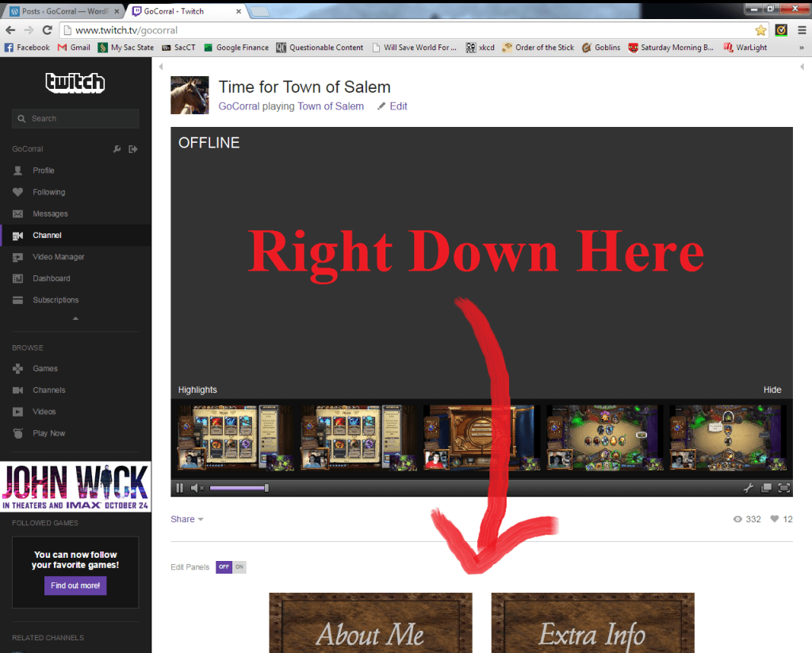Click the Twitch logo
The height and width of the screenshot is (653, 812).
coord(75,83)
